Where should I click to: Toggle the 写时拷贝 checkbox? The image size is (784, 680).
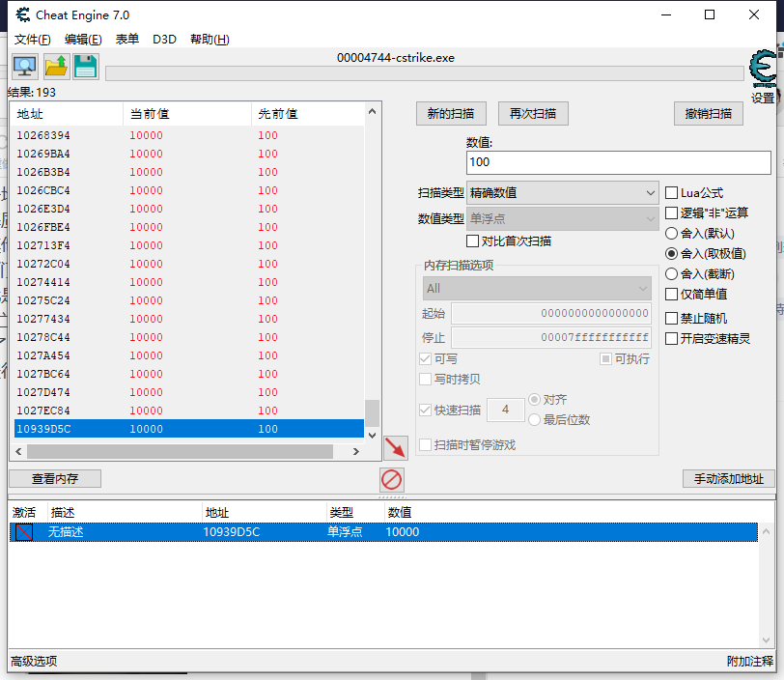(x=425, y=380)
